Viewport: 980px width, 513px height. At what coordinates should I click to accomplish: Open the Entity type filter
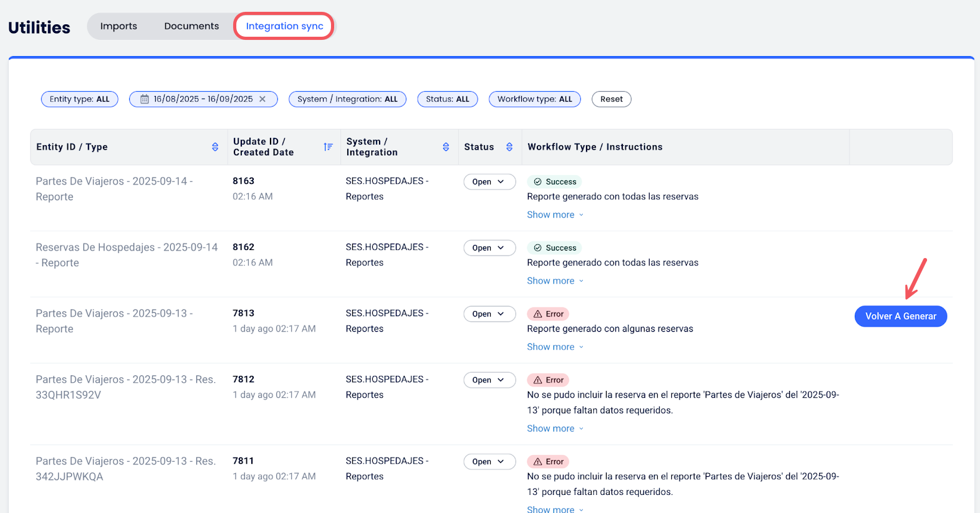coord(79,99)
